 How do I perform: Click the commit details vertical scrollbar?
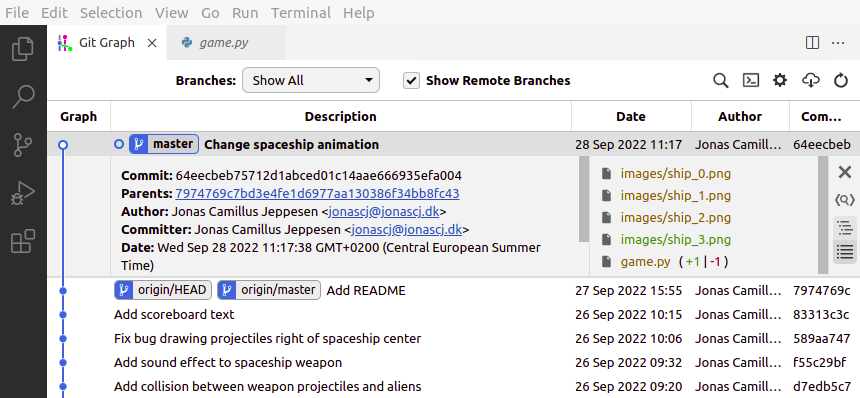tap(584, 198)
